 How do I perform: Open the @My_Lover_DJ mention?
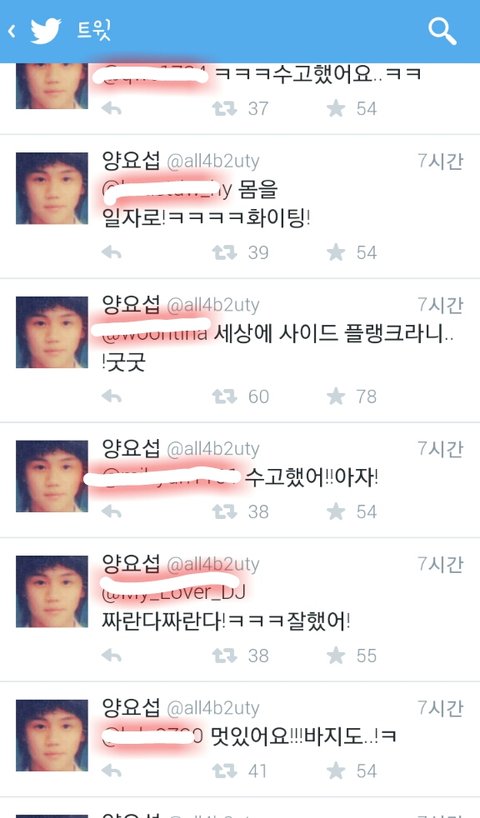click(x=174, y=592)
